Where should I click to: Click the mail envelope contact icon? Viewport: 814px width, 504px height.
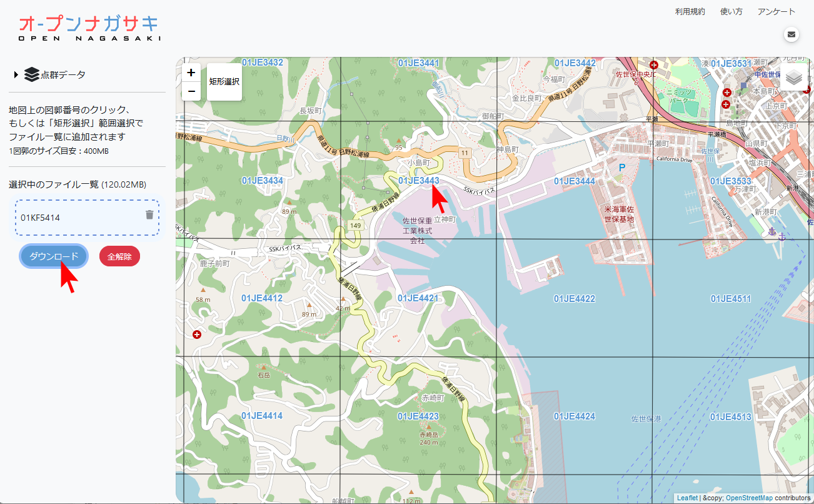[x=791, y=34]
